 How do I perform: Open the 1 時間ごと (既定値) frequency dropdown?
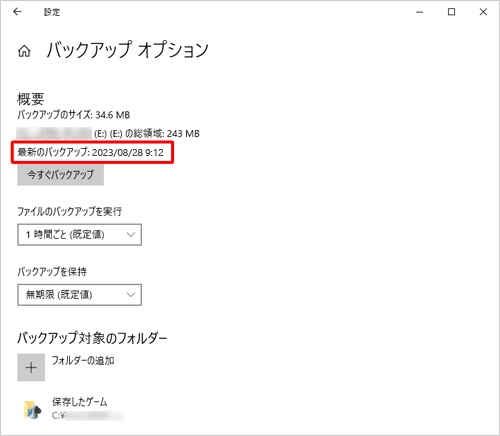pyautogui.click(x=79, y=235)
